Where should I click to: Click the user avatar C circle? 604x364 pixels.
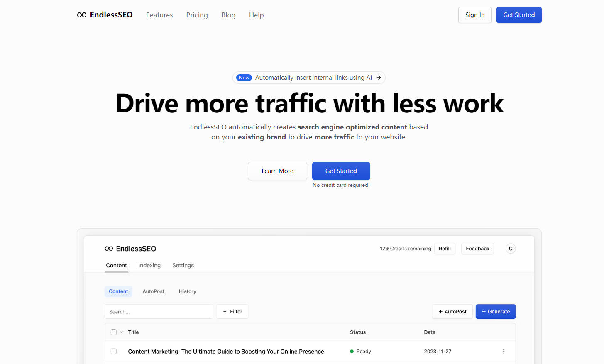pos(510,248)
